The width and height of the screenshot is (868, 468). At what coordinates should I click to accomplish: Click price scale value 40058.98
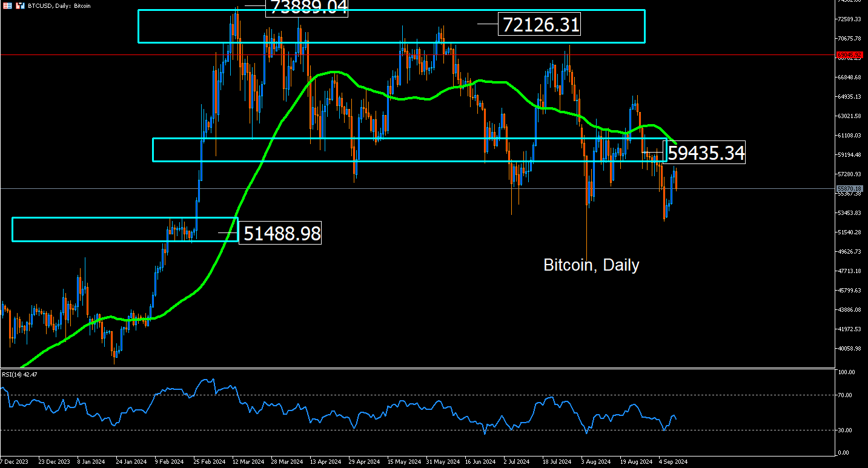pyautogui.click(x=850, y=349)
